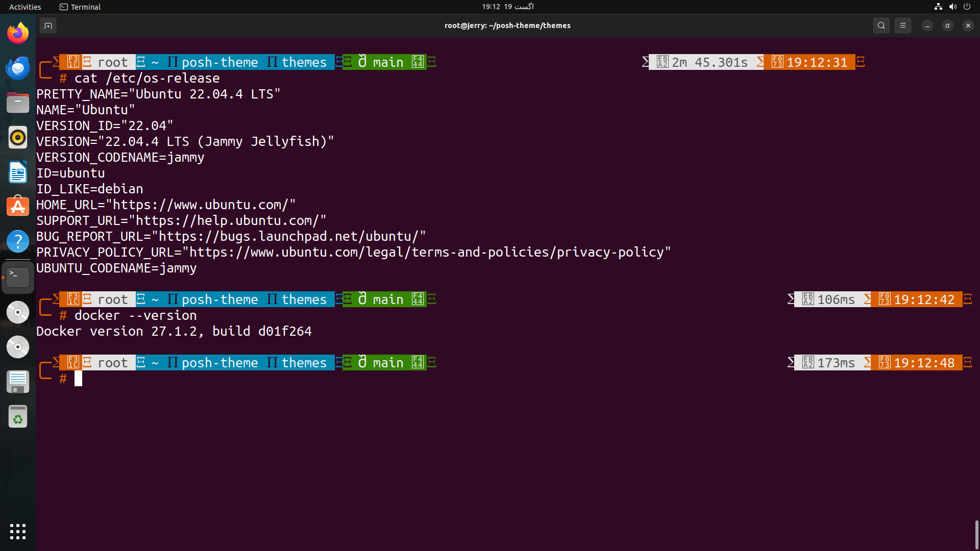Screen dimensions: 980x551
Task: Open the power menu icon
Action: 967,7
